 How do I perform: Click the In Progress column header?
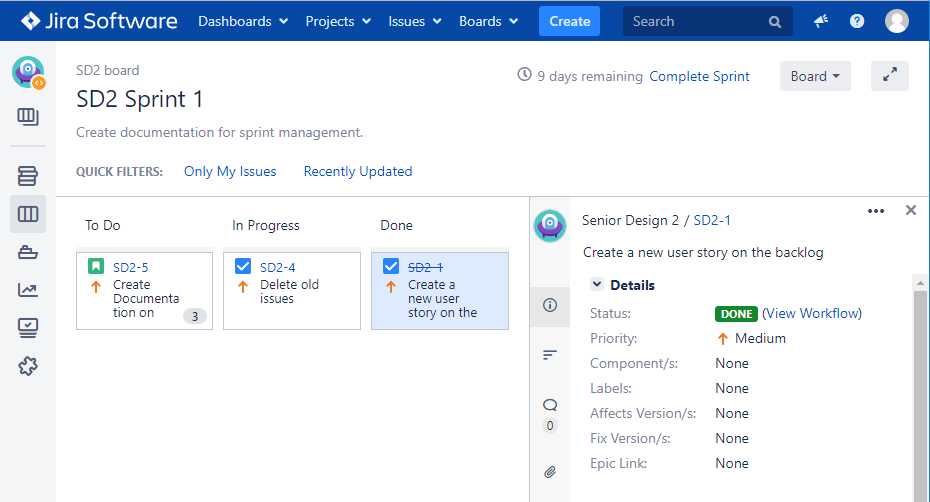tap(266, 225)
